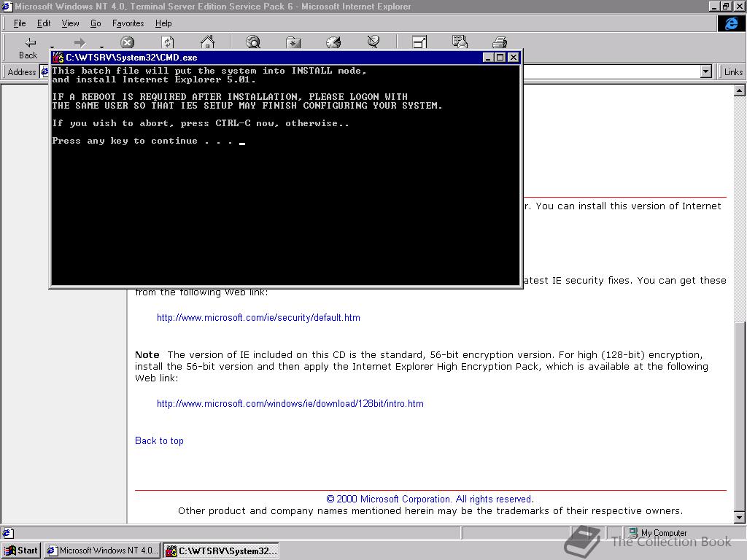Open the Help menu

163,23
